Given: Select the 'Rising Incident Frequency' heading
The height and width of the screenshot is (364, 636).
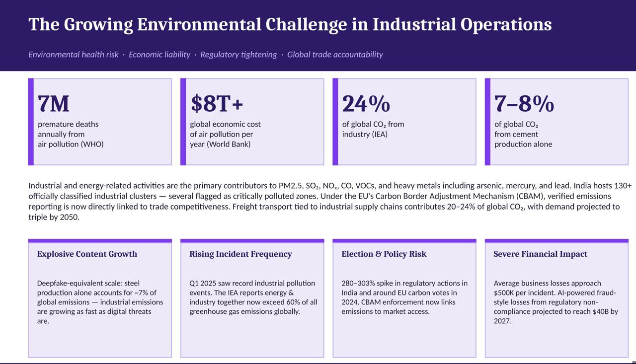Looking at the screenshot, I should (x=240, y=254).
